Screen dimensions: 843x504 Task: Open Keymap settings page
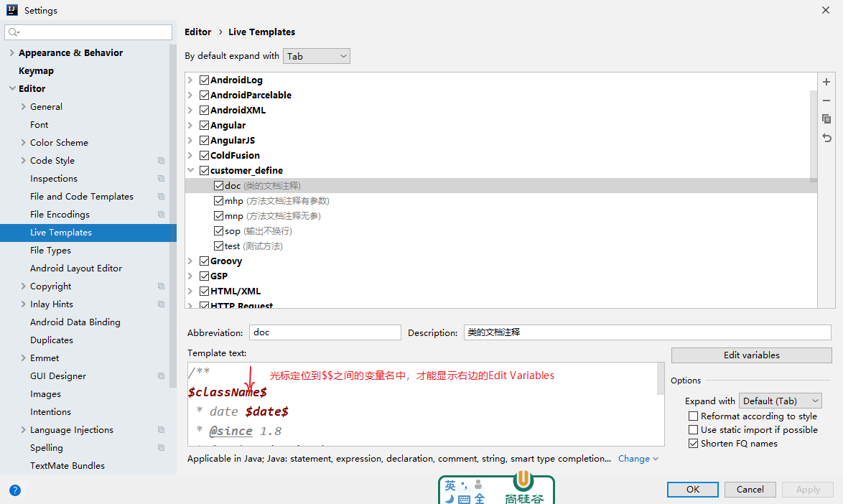[x=36, y=71]
